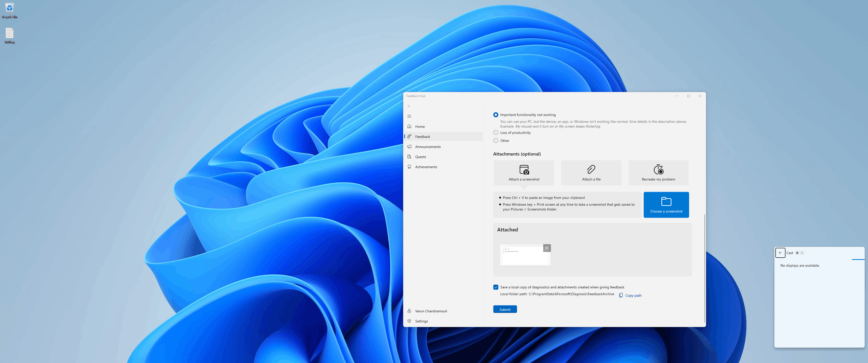Click the back arrow in Cast panel
The height and width of the screenshot is (363, 868).
780,253
